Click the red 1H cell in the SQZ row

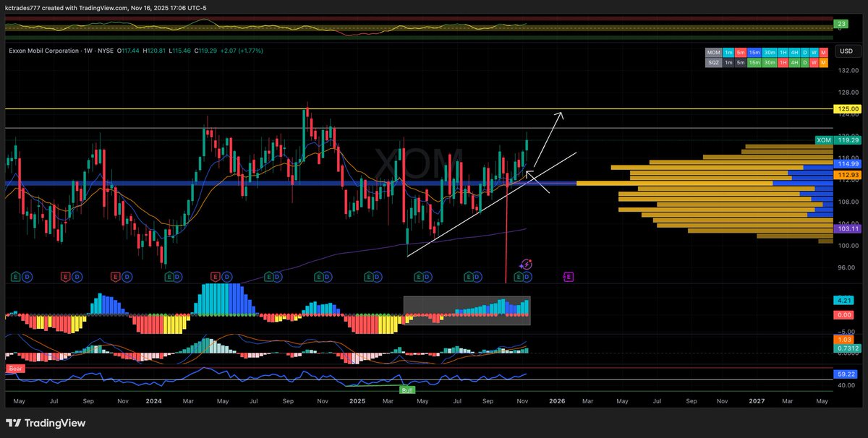click(782, 63)
